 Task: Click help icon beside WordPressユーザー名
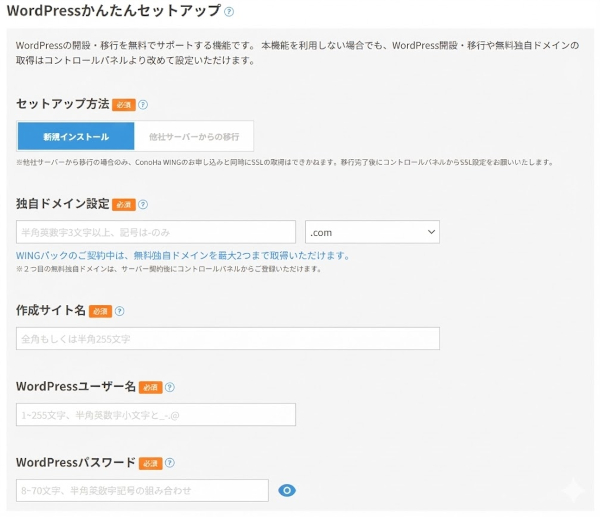click(169, 387)
